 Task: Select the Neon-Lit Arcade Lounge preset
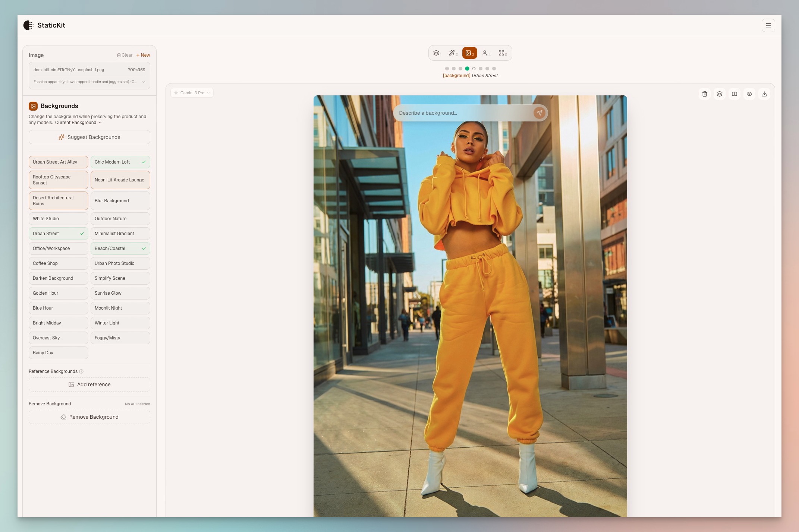pos(120,180)
